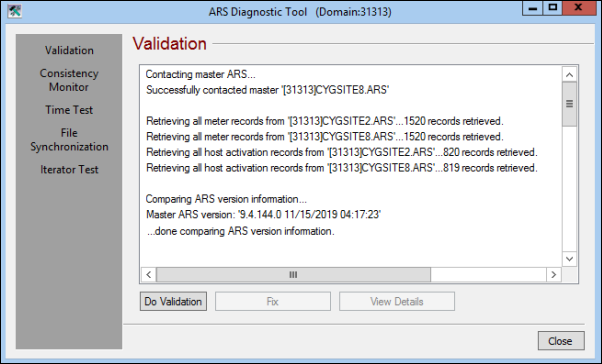This screenshot has width=602, height=364.
Task: Click the disabled Fix button
Action: (273, 301)
